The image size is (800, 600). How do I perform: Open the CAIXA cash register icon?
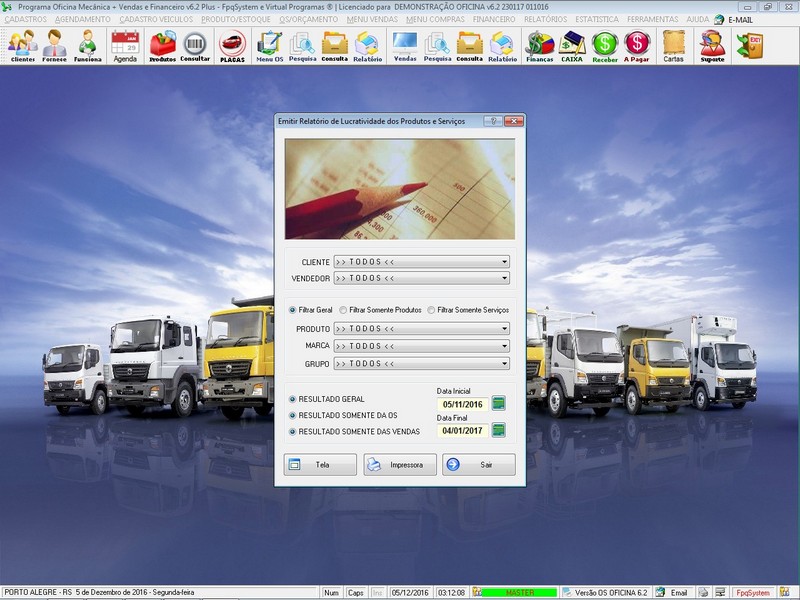[x=572, y=46]
